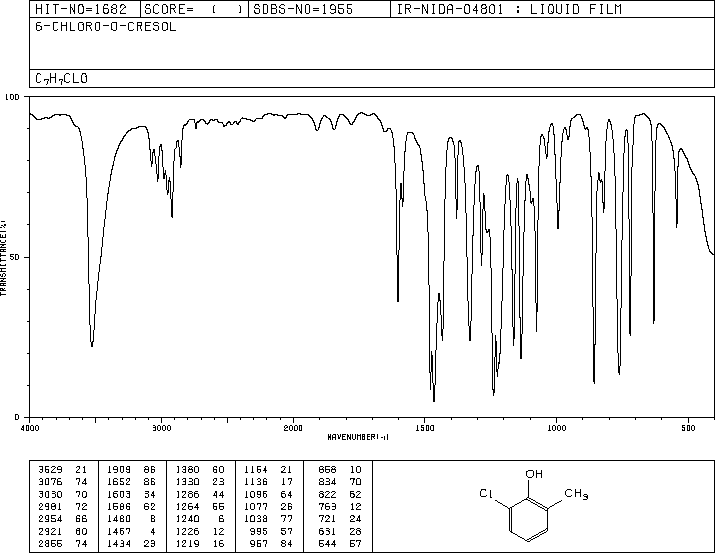Select peak table entry 1164
Screen dimensions: 715x553
coord(256,470)
